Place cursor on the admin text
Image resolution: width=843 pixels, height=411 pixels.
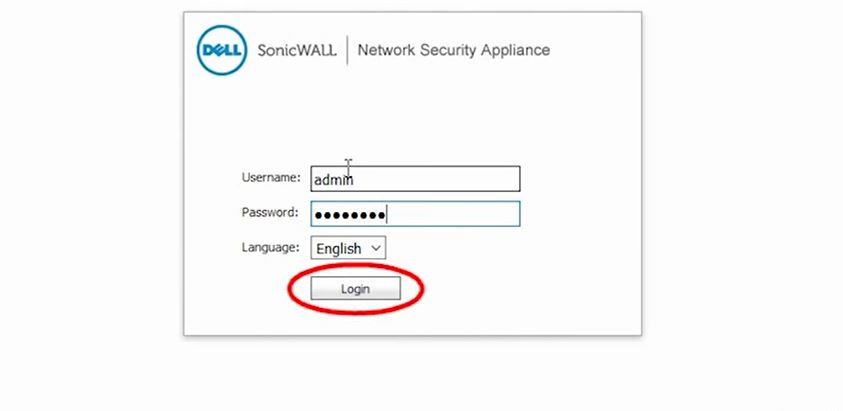click(x=334, y=179)
